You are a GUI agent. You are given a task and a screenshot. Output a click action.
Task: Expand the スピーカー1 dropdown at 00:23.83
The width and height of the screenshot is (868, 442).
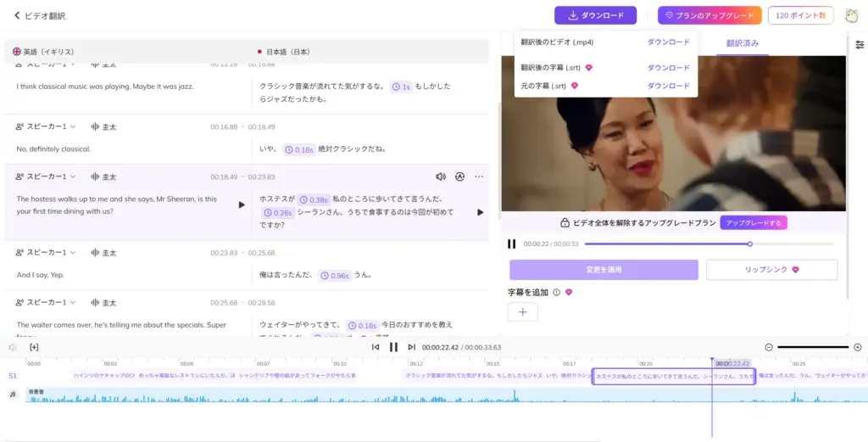tap(72, 253)
